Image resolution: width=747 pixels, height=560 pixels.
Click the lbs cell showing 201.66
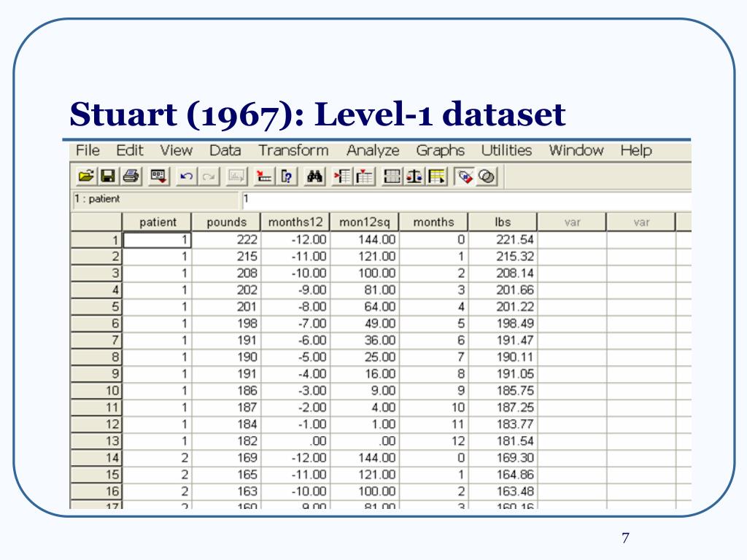[503, 290]
